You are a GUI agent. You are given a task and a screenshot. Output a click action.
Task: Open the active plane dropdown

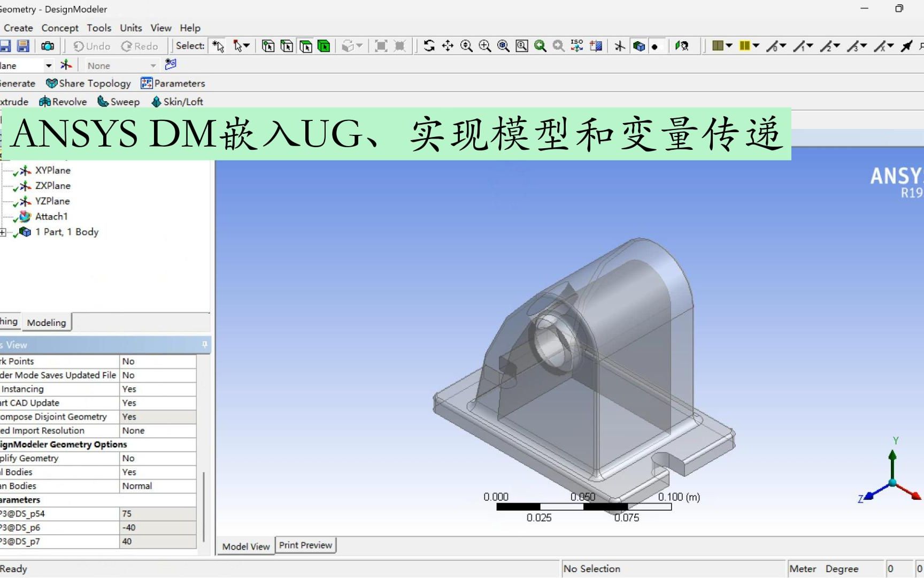tap(48, 65)
